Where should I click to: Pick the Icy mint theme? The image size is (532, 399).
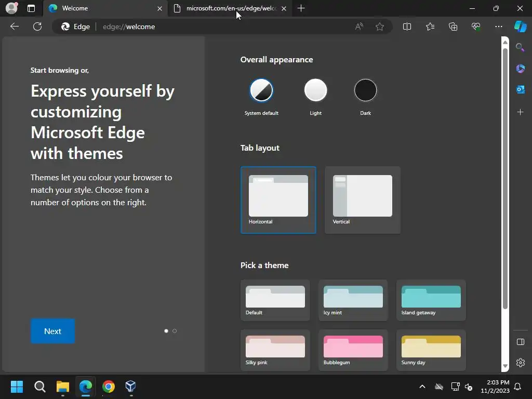pyautogui.click(x=353, y=300)
